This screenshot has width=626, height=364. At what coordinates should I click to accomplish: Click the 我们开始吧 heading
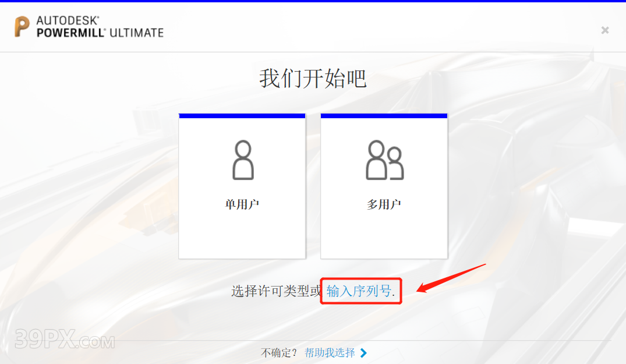pyautogui.click(x=313, y=78)
